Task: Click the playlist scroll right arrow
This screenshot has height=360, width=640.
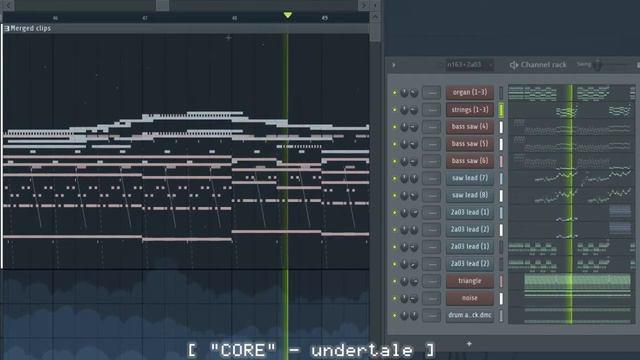Action: pos(363,5)
